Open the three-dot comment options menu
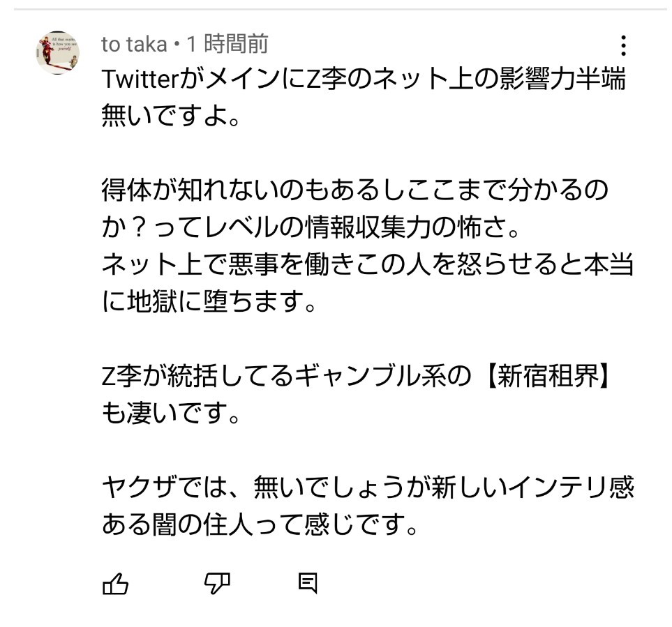The image size is (672, 627). (x=623, y=46)
